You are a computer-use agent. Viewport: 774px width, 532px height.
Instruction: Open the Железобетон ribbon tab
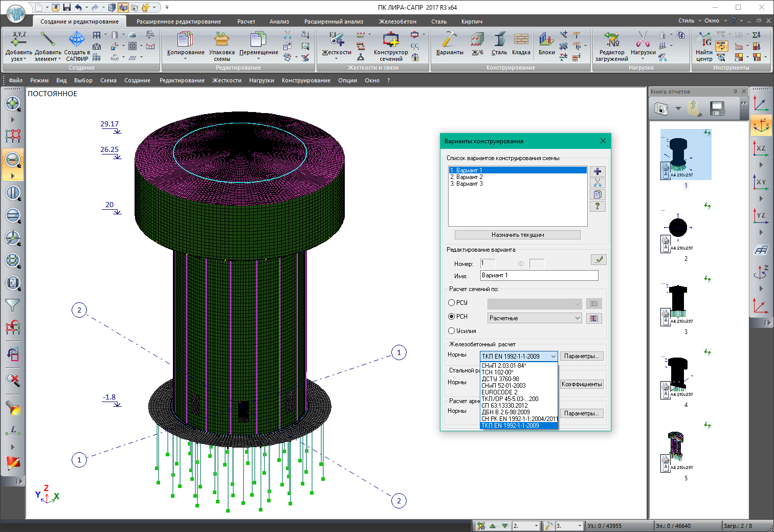[x=397, y=21]
